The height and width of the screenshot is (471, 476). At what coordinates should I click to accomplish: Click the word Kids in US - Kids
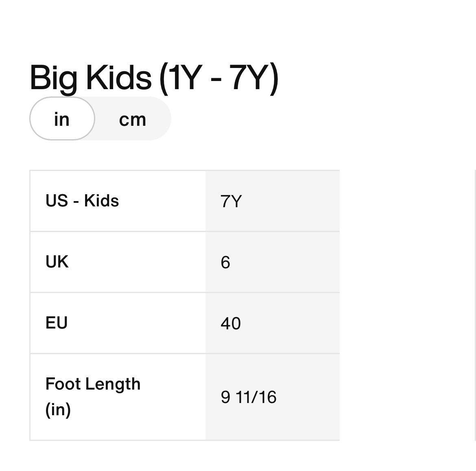(x=101, y=201)
